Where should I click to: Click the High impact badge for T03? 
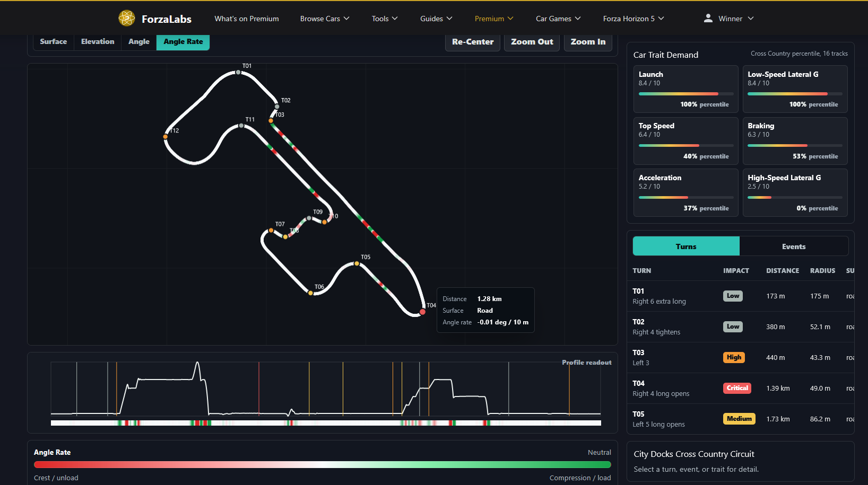[734, 357]
